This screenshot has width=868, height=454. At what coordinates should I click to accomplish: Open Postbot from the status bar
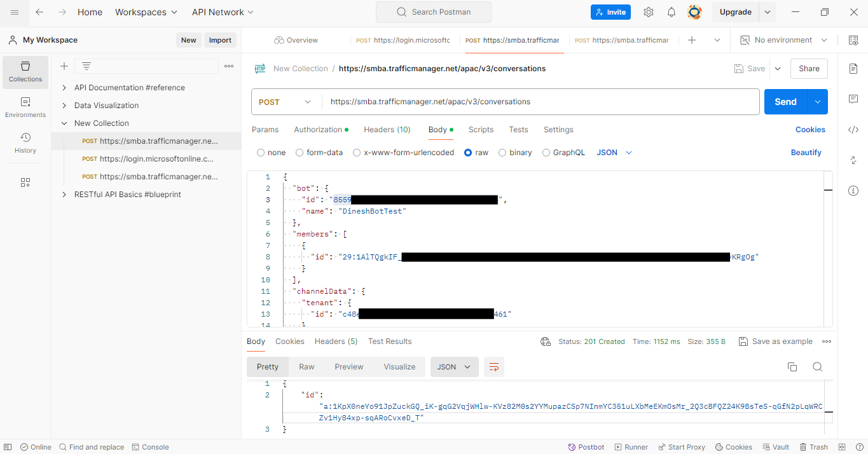coord(585,446)
